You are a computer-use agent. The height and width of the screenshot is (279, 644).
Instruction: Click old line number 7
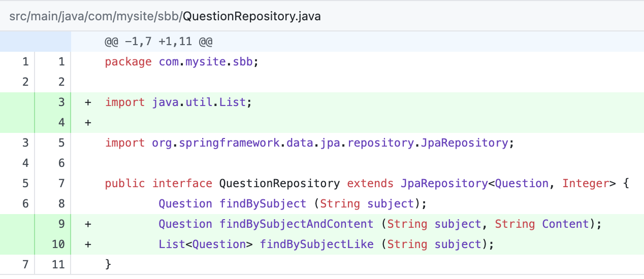[x=25, y=264]
